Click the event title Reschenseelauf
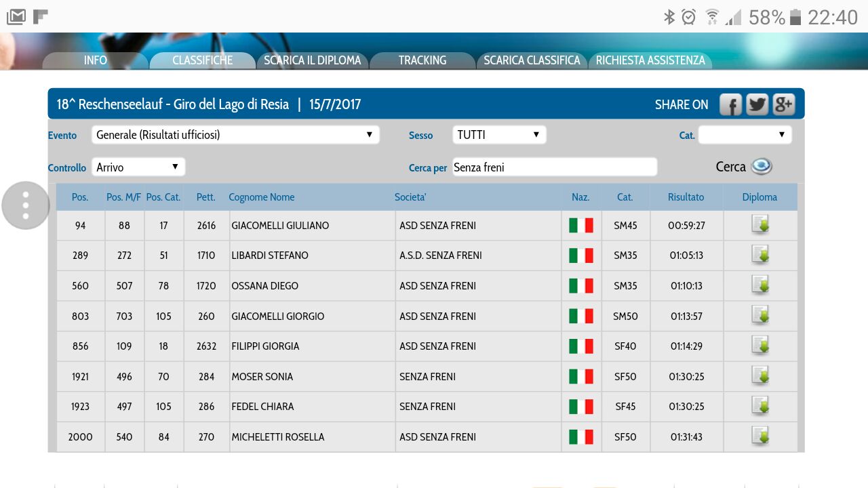This screenshot has width=868, height=488. coord(173,104)
